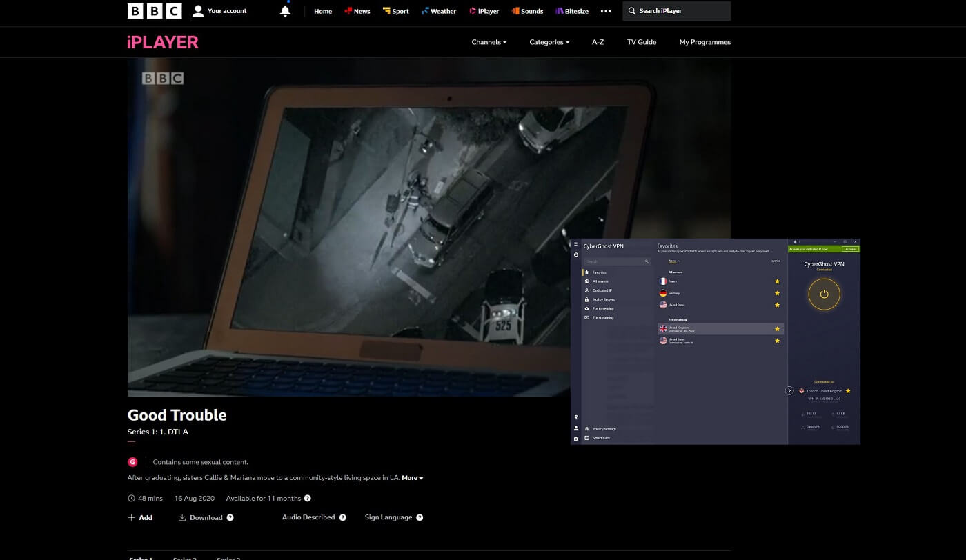The image size is (966, 560).
Task: Toggle star next to London, United Kingdom
Action: pos(848,391)
